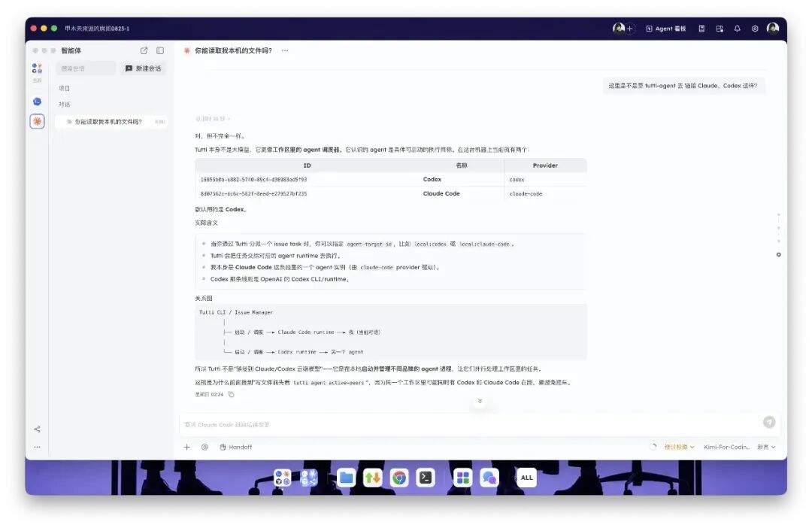Click the mention @ icon
The width and height of the screenshot is (812, 528).
point(205,448)
